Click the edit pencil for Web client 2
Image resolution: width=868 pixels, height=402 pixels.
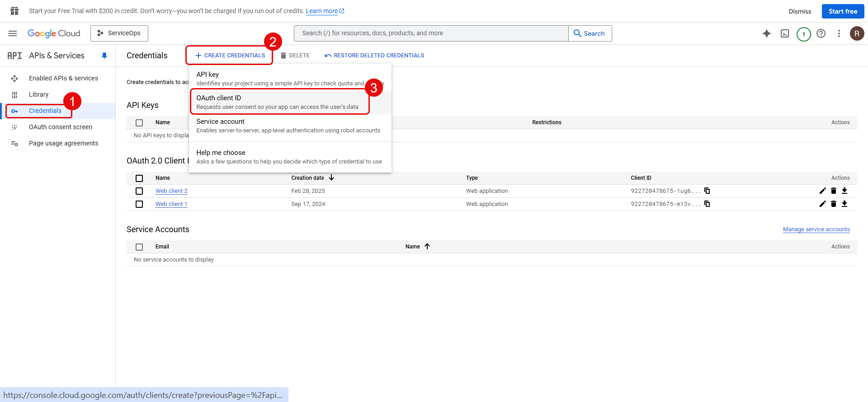tap(822, 191)
